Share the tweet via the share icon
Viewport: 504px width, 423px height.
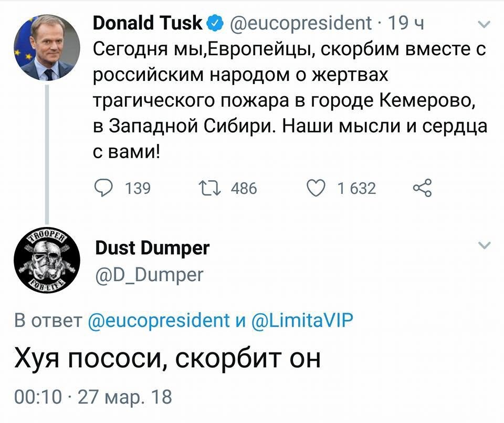[x=422, y=188]
